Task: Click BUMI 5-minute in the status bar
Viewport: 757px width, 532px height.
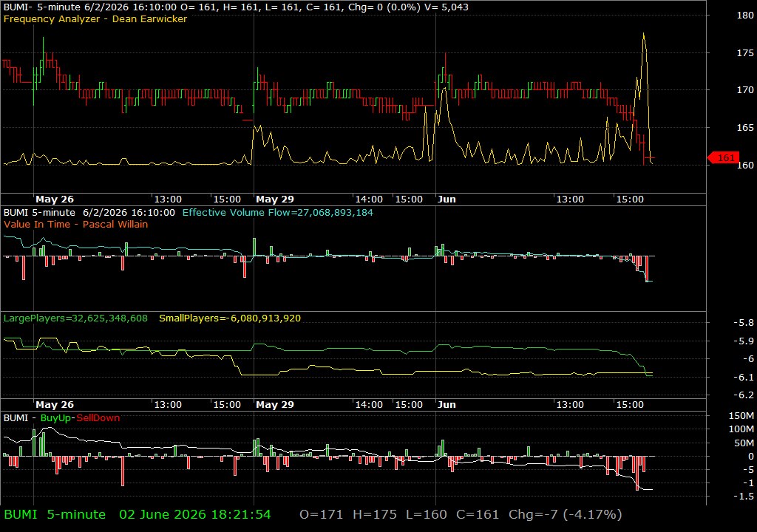Action: point(55,514)
